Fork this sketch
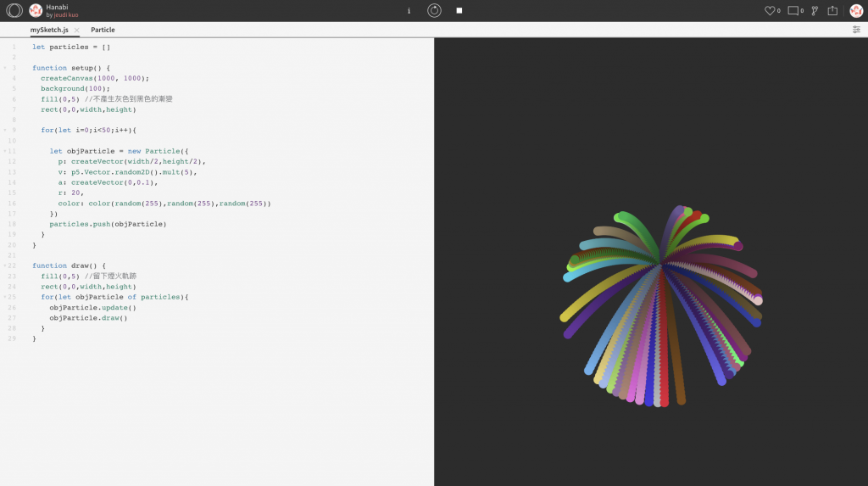Image resolution: width=868 pixels, height=486 pixels. [x=815, y=10]
